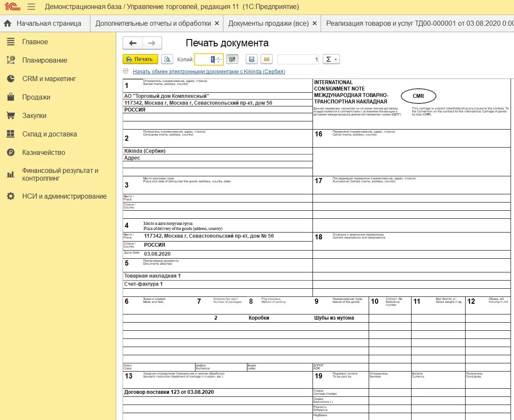Click the Главное lines icon
514x420 pixels.
[10, 42]
